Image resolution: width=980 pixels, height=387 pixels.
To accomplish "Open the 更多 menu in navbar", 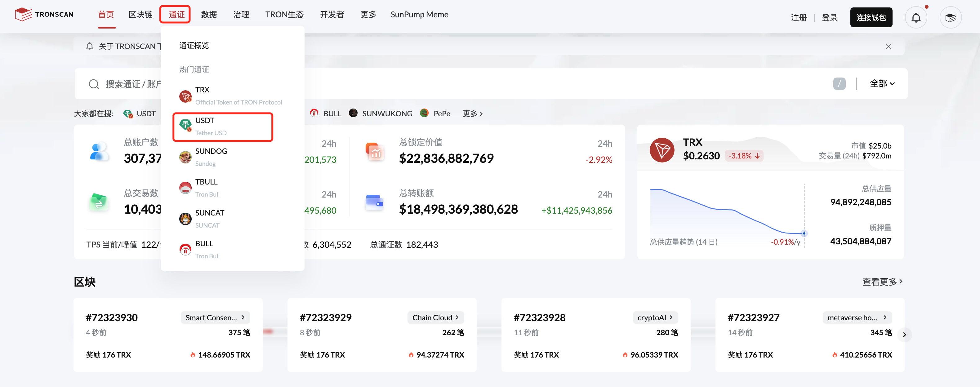I will pyautogui.click(x=368, y=15).
